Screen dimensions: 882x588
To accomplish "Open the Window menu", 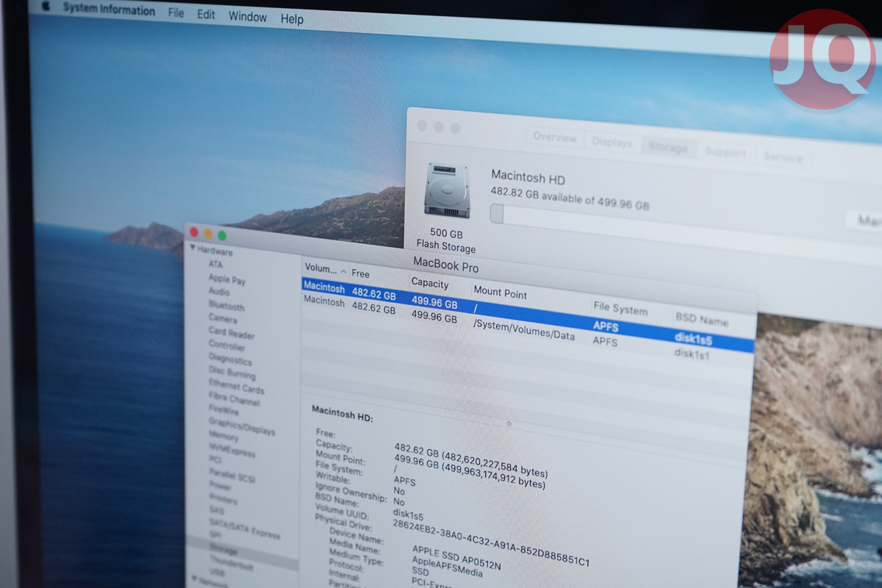I will (248, 17).
